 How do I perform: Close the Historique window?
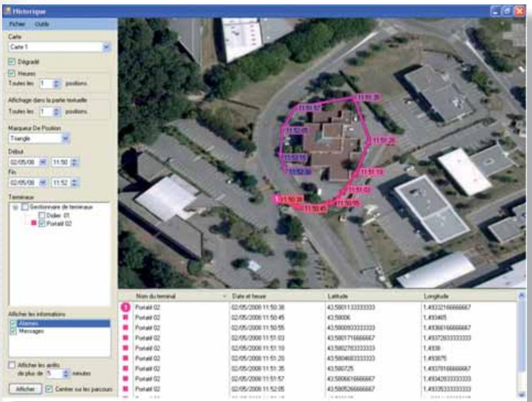tap(519, 11)
